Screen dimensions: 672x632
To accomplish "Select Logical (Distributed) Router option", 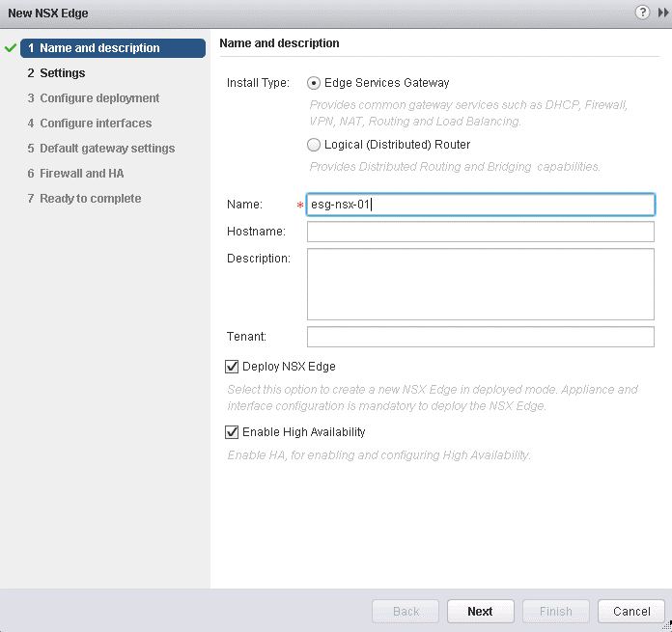I will (313, 145).
